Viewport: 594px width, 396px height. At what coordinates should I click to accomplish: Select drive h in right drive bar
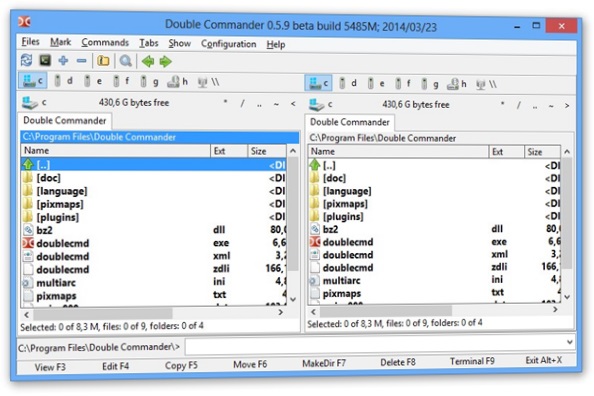pyautogui.click(x=456, y=84)
